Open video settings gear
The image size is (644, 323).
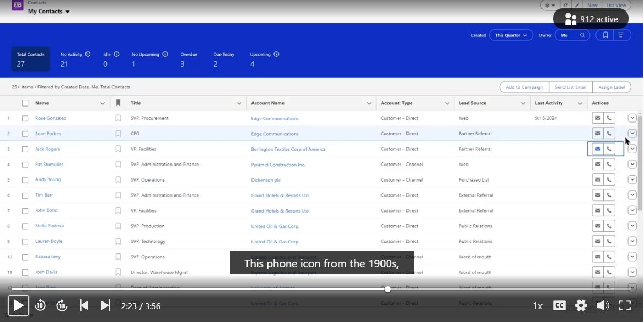point(581,305)
